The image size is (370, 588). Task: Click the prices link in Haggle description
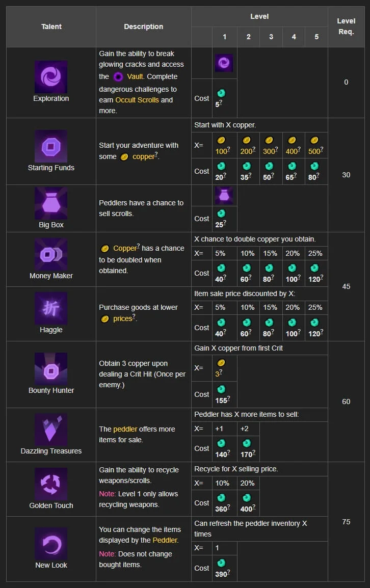(x=123, y=318)
